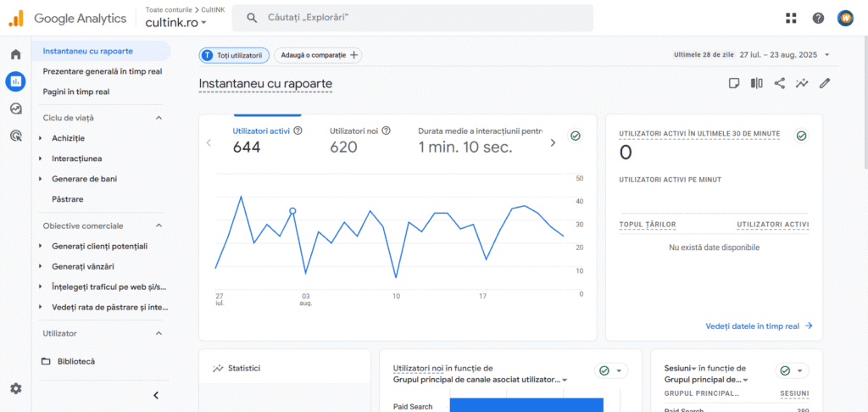Open the Advertising icon in left rail
The width and height of the screenshot is (868, 412).
(15, 136)
